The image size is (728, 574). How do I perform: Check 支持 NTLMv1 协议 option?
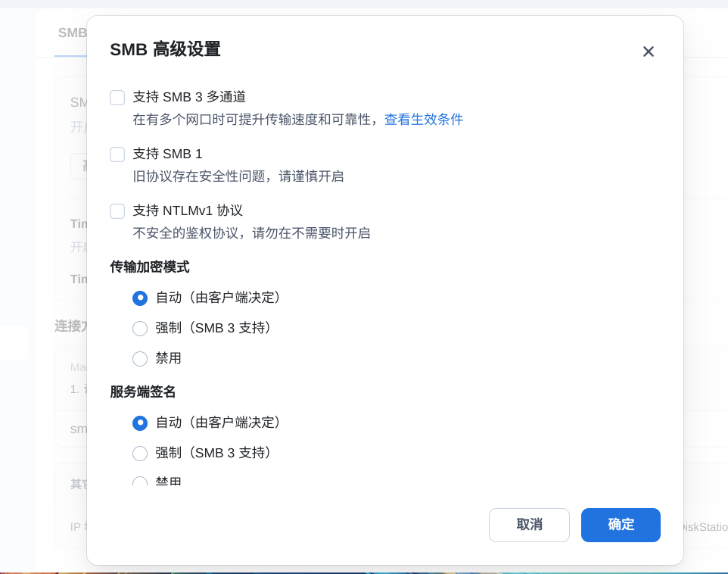pyautogui.click(x=117, y=211)
